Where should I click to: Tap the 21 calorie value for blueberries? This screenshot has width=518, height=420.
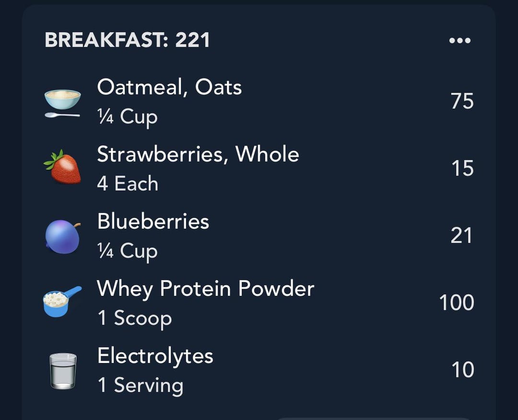(461, 235)
